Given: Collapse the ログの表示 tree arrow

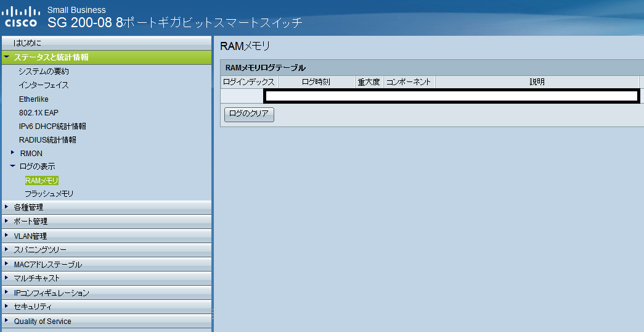Looking at the screenshot, I should [x=13, y=166].
